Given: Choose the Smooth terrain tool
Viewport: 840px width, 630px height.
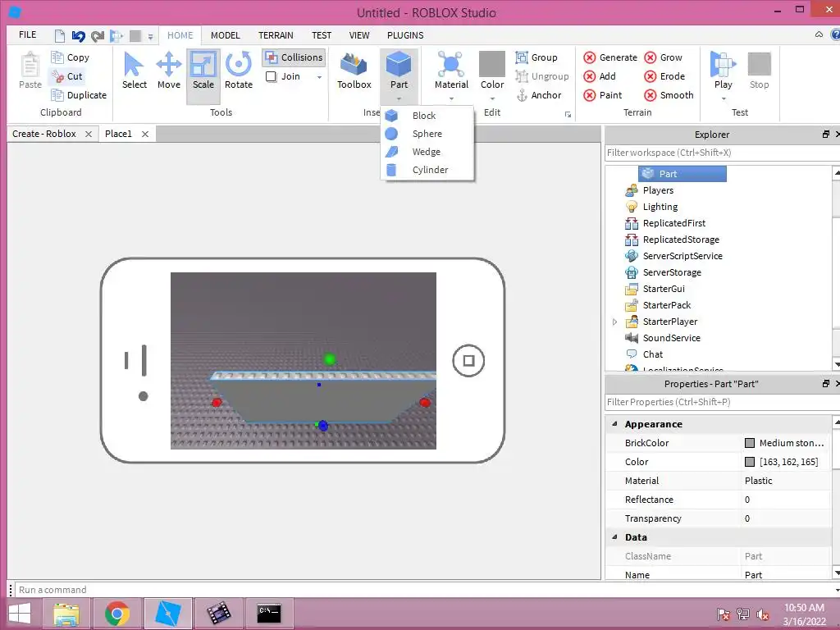Looking at the screenshot, I should click(x=669, y=95).
